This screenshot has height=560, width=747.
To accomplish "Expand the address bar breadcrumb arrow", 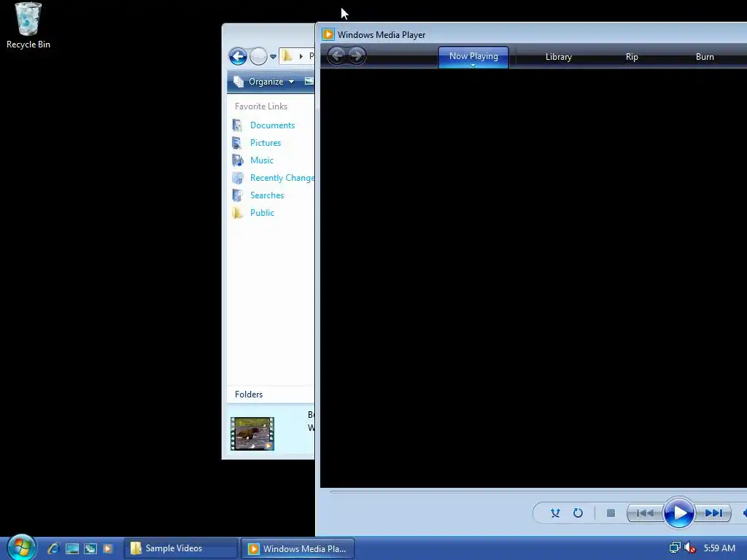I will click(301, 57).
